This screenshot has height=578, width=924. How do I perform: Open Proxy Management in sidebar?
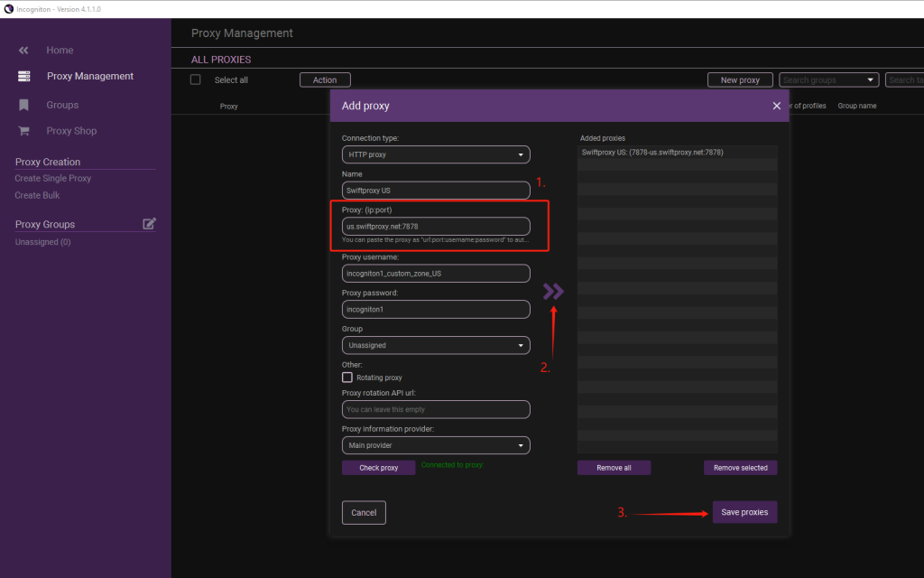click(90, 76)
